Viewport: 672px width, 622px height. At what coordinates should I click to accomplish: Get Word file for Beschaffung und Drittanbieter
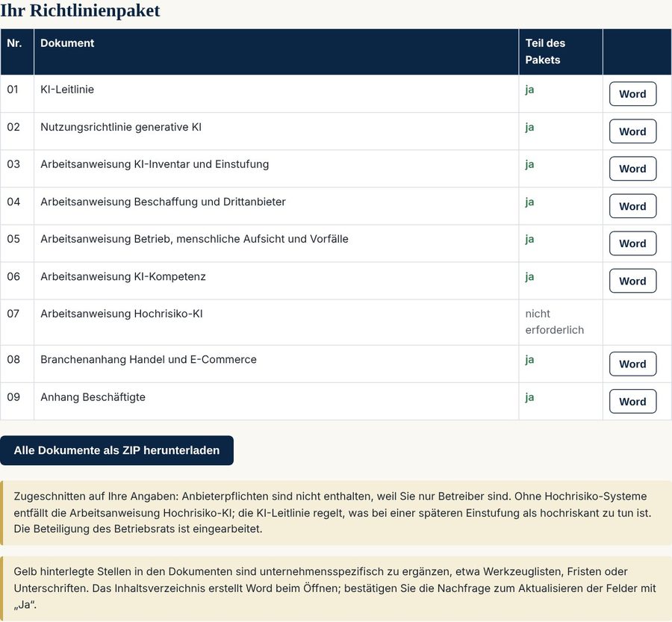(632, 206)
